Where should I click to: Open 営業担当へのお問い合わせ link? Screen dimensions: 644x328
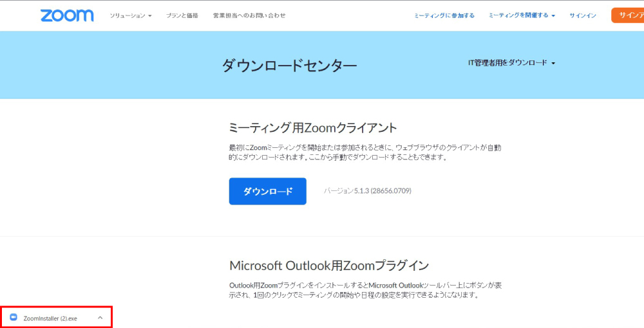coord(249,15)
